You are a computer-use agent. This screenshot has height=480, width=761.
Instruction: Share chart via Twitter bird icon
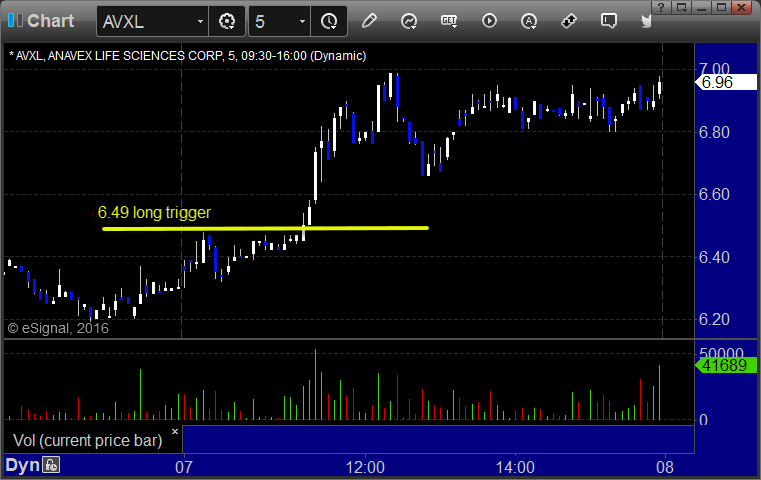pos(646,21)
